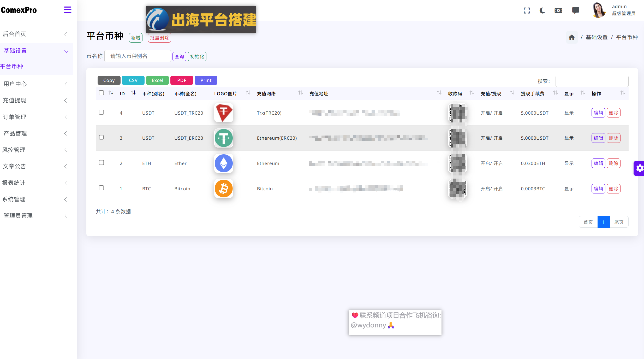Click the Excel export button
Image resolution: width=644 pixels, height=359 pixels.
(157, 80)
